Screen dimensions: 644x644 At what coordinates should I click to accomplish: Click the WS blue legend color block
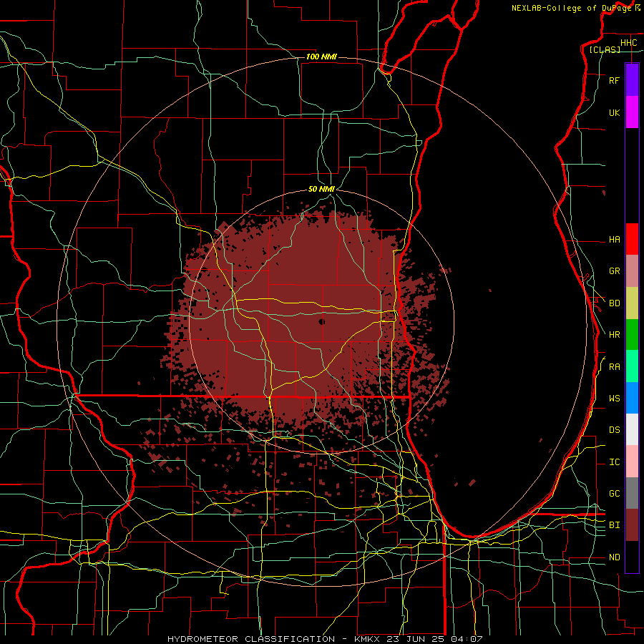pos(632,398)
